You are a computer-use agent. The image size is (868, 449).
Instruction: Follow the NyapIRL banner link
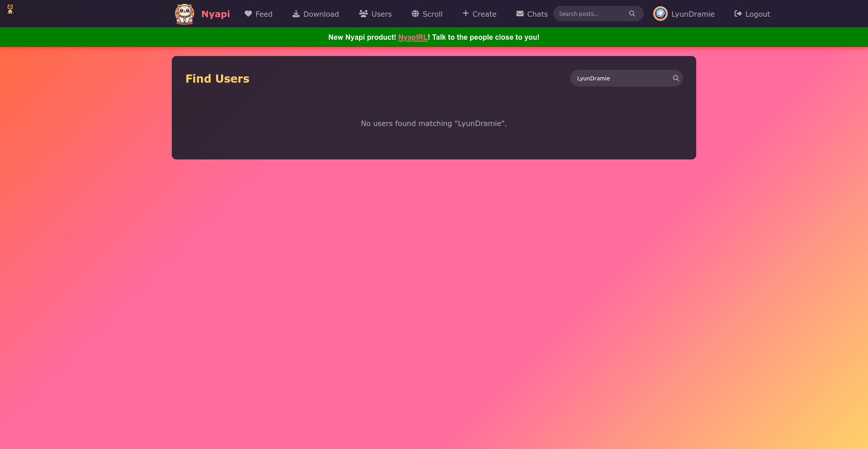413,37
